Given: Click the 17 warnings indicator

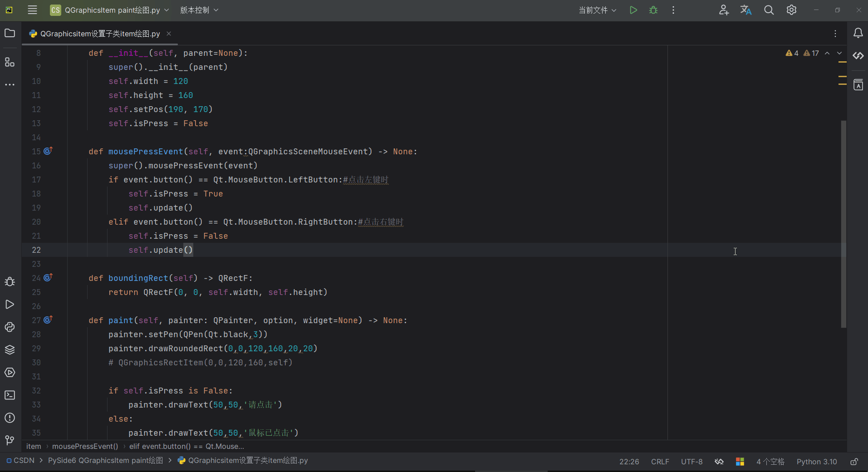Looking at the screenshot, I should 811,53.
